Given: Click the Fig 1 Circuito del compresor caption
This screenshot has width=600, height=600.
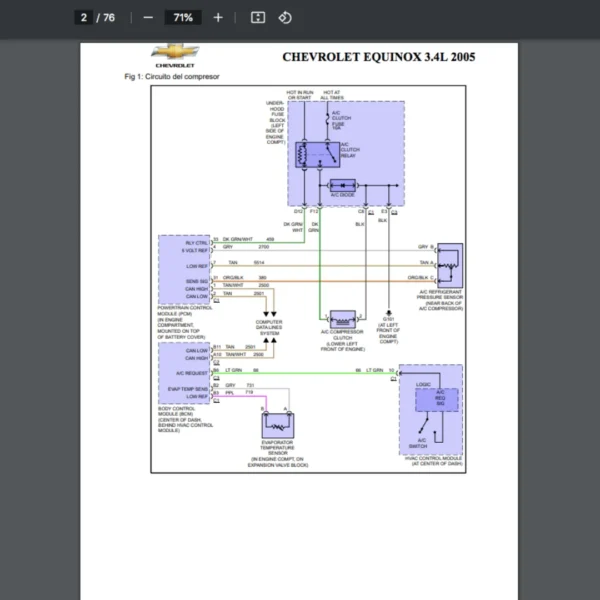Looking at the screenshot, I should coord(172,77).
